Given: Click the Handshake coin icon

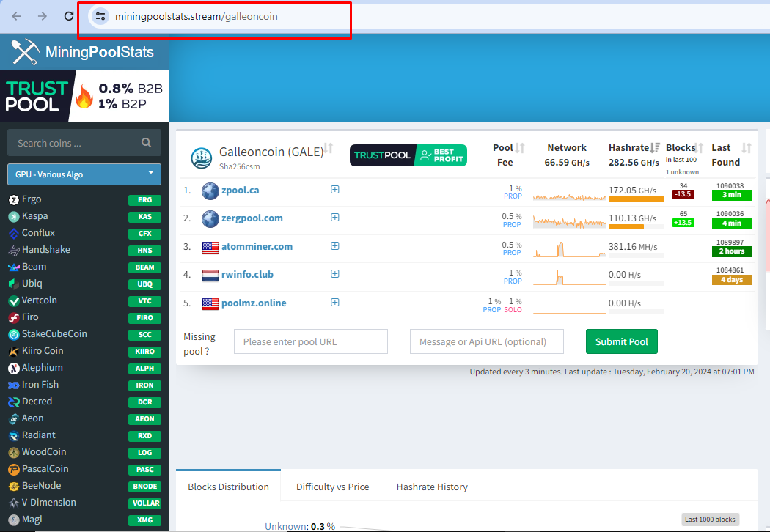Looking at the screenshot, I should pyautogui.click(x=14, y=251).
